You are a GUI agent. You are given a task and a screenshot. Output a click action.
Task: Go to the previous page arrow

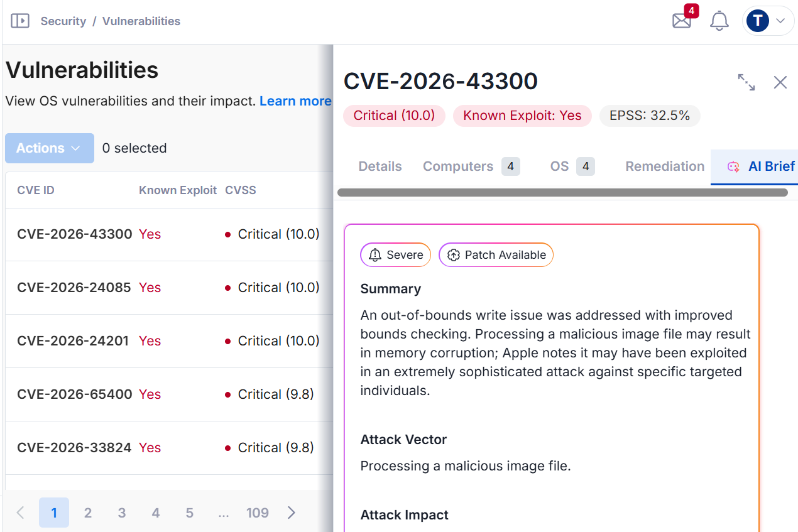coord(20,513)
